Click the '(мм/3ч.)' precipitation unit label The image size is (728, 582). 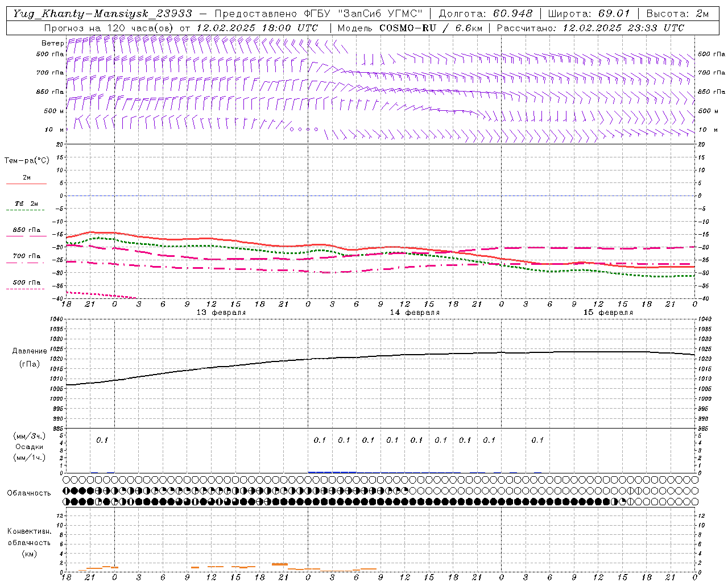[x=29, y=436]
